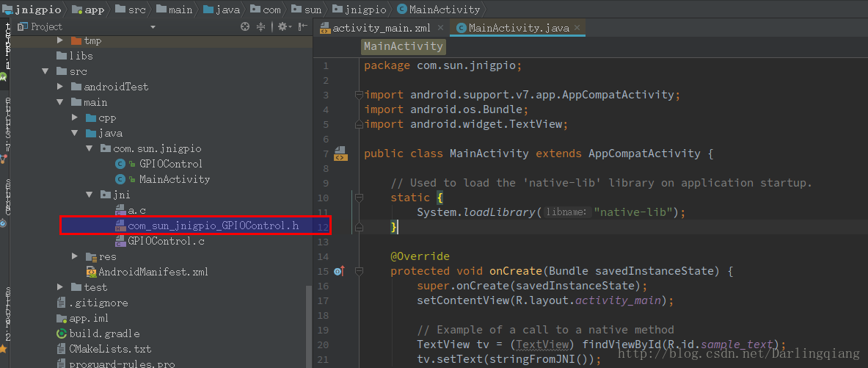Click 'super.onCreate(savedInstanceState);' line

click(x=532, y=286)
